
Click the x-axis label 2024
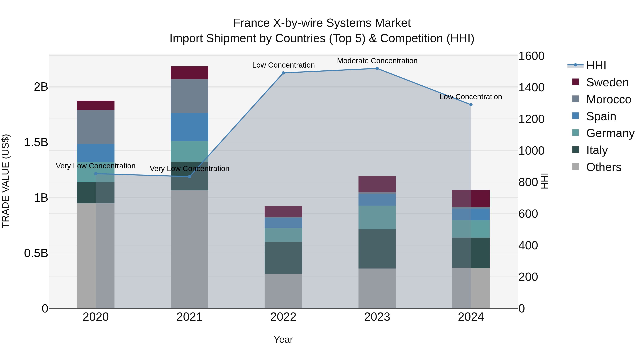pos(471,317)
